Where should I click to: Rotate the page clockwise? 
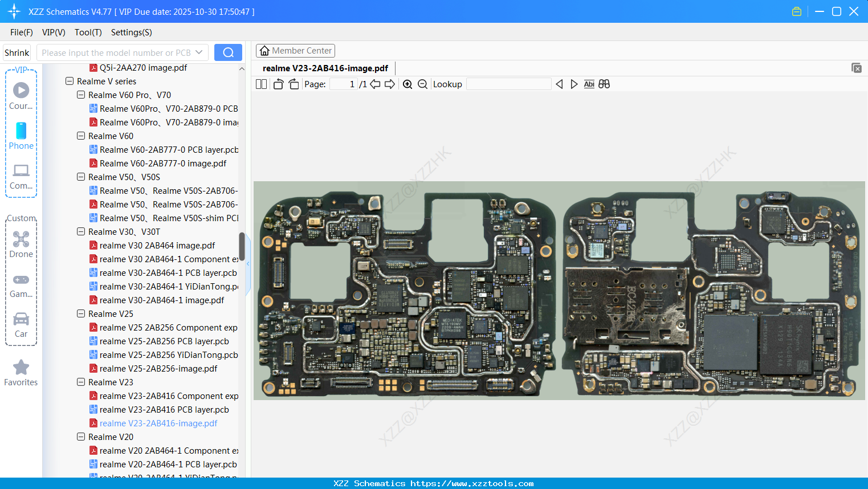pos(294,84)
